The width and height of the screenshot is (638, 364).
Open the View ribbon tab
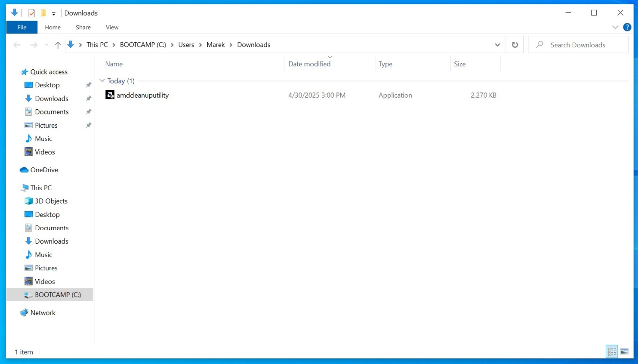click(x=112, y=27)
